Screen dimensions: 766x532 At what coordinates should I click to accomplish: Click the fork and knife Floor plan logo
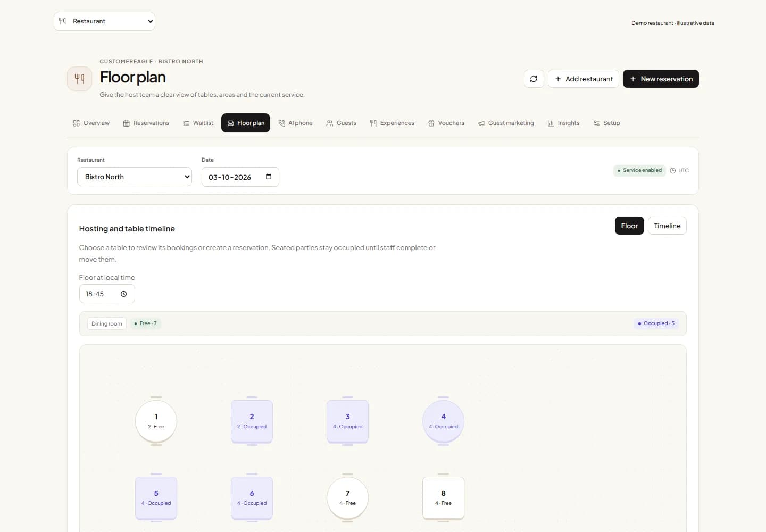click(80, 79)
